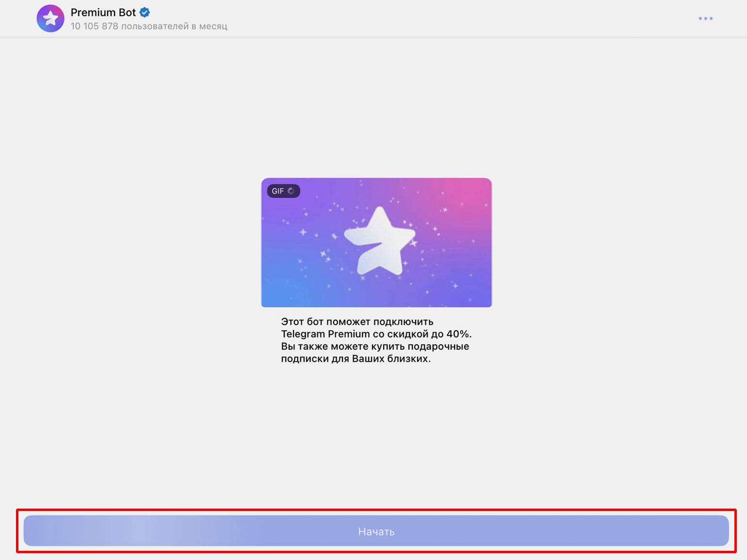Click the '40%' discount text
The image size is (747, 560).
458,334
